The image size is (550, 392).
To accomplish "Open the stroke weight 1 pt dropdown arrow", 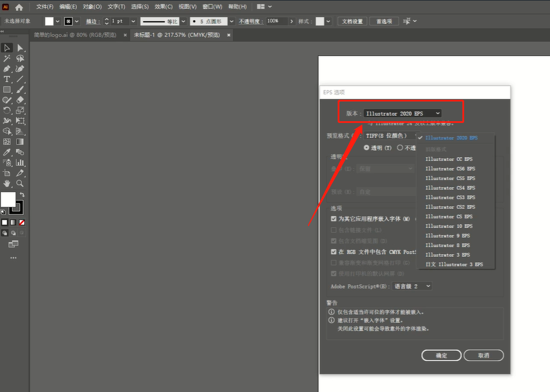I will click(x=133, y=21).
